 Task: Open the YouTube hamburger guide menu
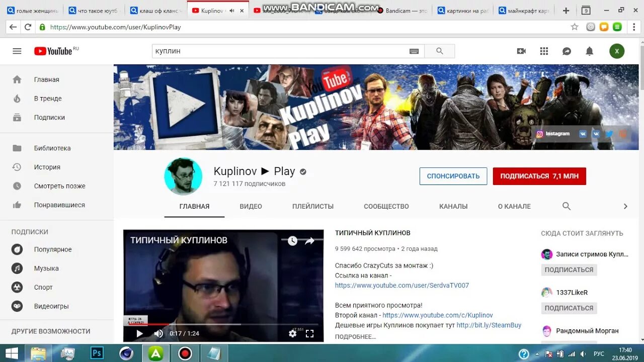click(x=17, y=51)
